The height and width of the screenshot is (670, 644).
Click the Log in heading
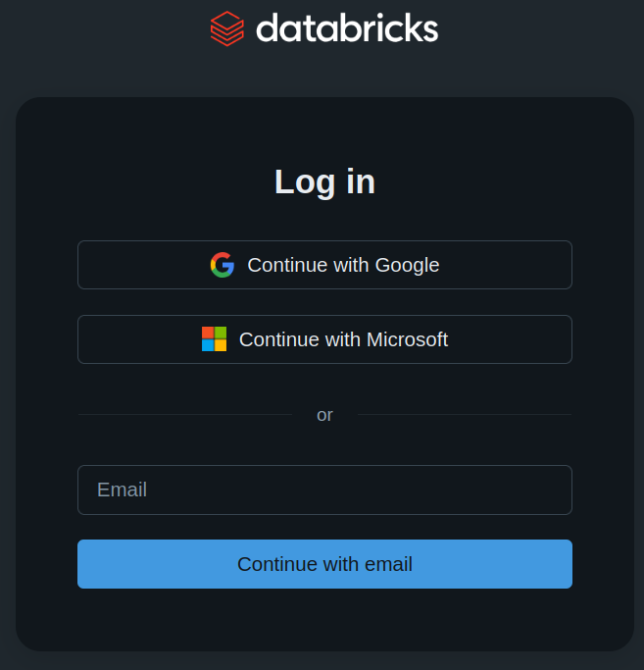(x=324, y=181)
